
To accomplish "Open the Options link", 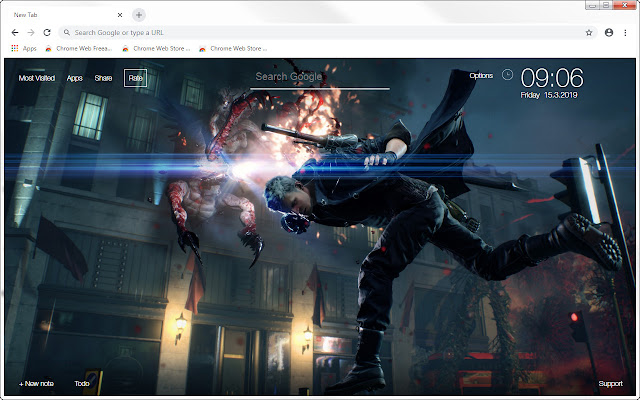I will (481, 76).
